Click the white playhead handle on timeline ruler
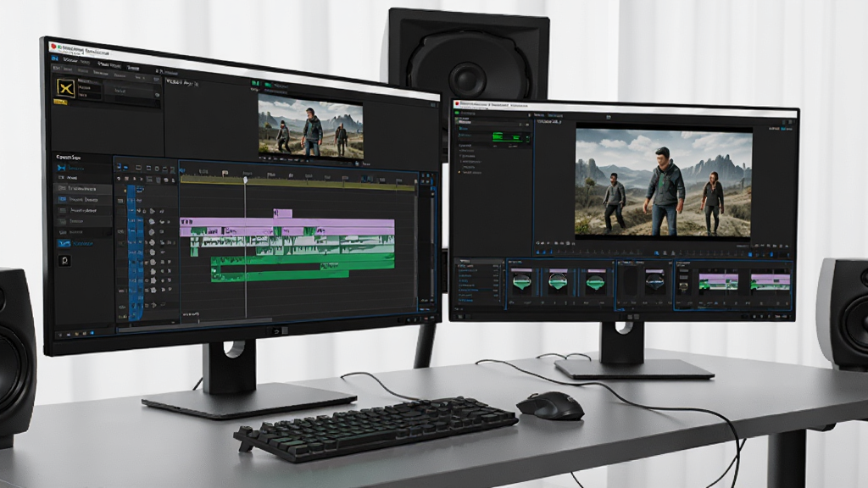The height and width of the screenshot is (488, 868). pyautogui.click(x=245, y=180)
